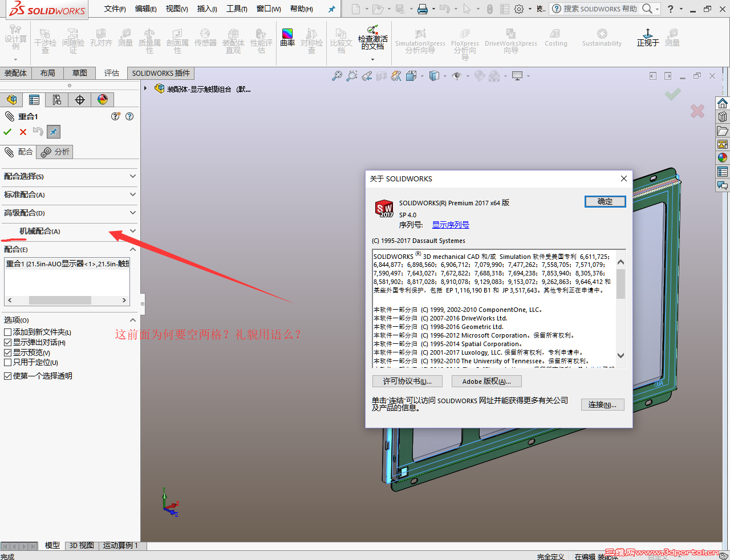
Task: Open the 工具 menu
Action: pyautogui.click(x=237, y=9)
